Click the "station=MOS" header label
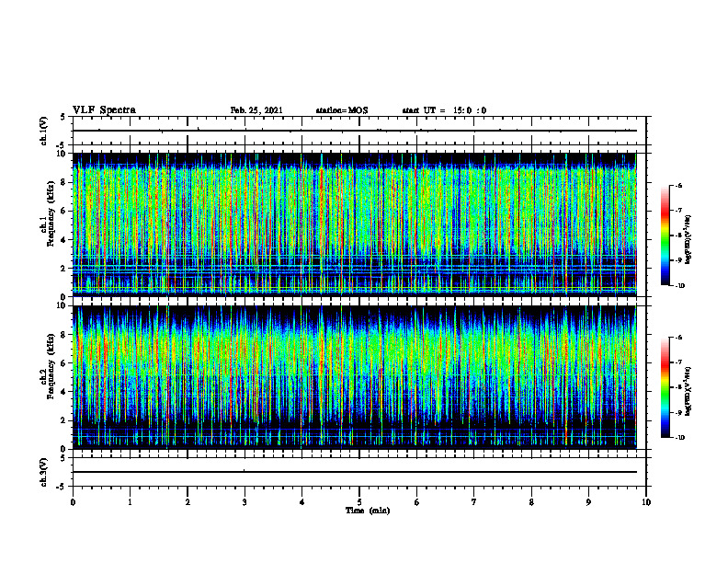The width and height of the screenshot is (728, 563). 342,110
